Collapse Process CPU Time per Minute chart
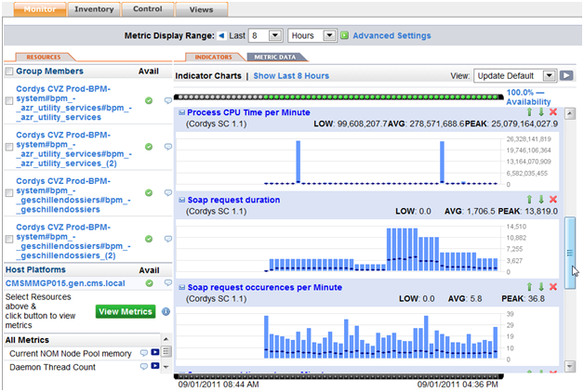The height and width of the screenshot is (392, 584). (x=181, y=112)
